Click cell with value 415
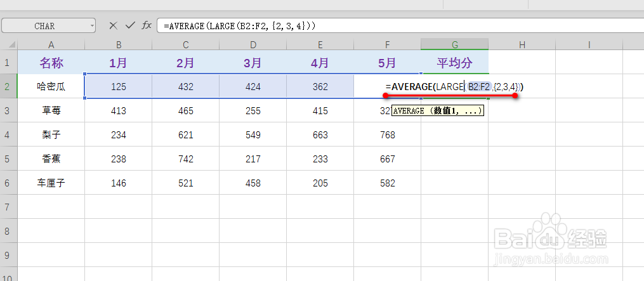This screenshot has width=644, height=281. [320, 110]
